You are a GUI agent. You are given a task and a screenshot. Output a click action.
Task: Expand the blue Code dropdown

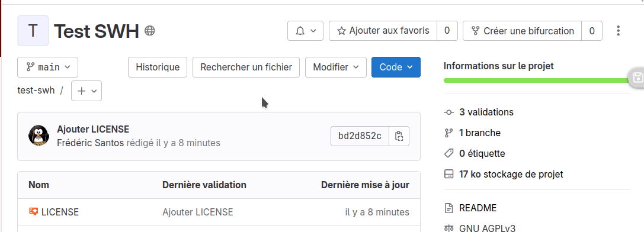coord(396,67)
